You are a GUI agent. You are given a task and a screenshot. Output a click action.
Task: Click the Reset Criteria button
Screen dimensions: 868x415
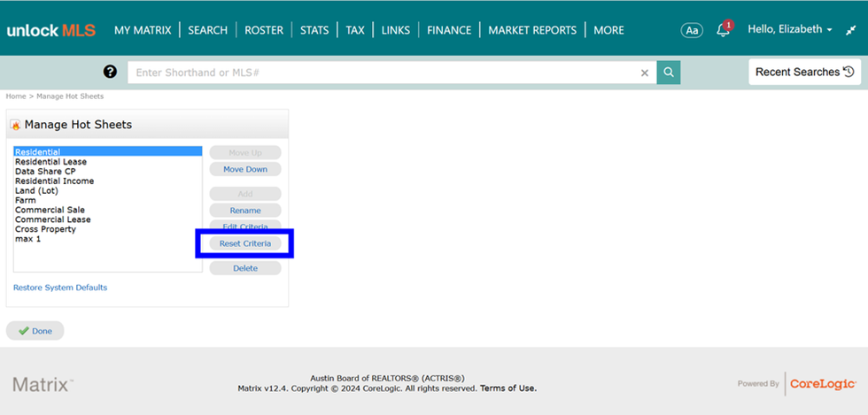pyautogui.click(x=245, y=243)
